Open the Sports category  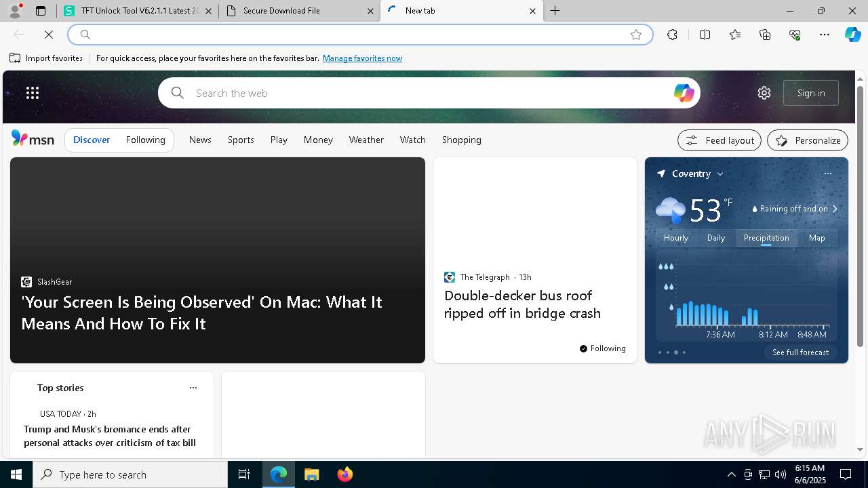(241, 140)
